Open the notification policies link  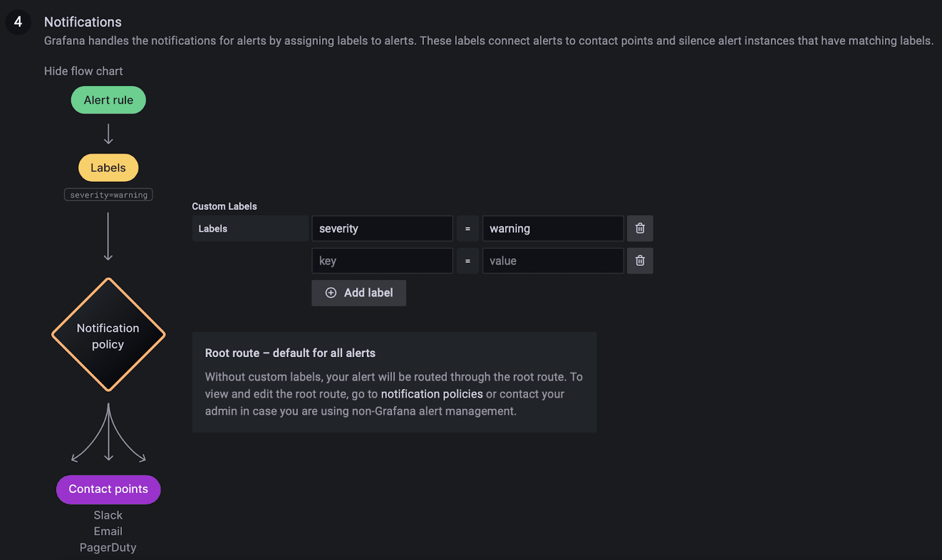pos(432,394)
